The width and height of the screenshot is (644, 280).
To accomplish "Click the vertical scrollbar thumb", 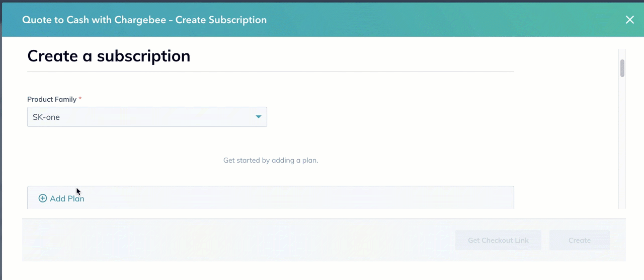I will 622,68.
